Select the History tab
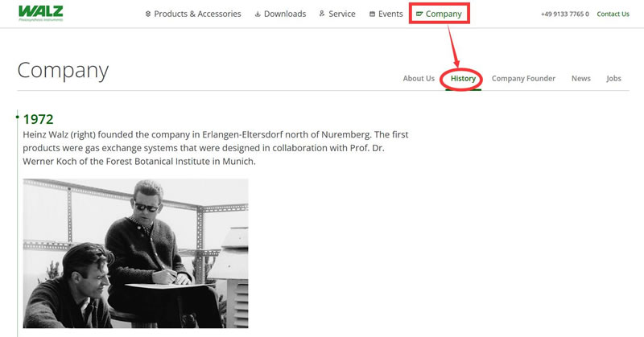 pyautogui.click(x=463, y=79)
